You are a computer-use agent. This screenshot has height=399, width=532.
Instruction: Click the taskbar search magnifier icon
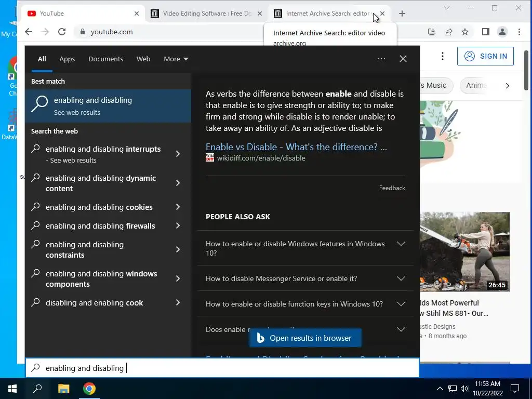(x=37, y=389)
